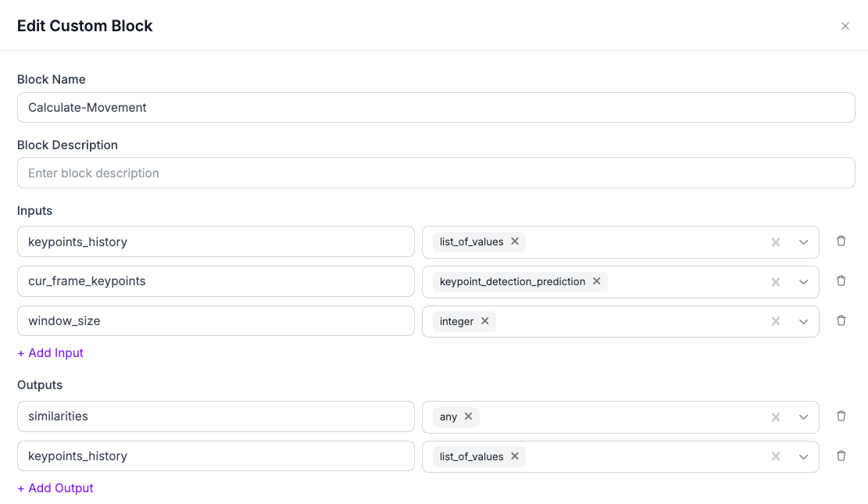Screen dimensions: 868x504
Task: Close the Edit Custom Block dialog
Action: pos(845,26)
